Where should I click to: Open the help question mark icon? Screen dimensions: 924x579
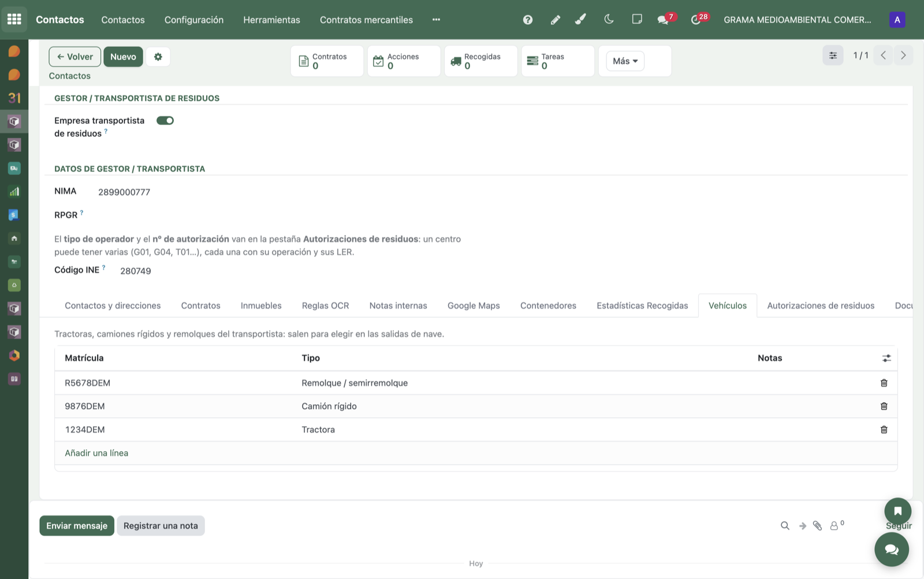click(x=527, y=20)
